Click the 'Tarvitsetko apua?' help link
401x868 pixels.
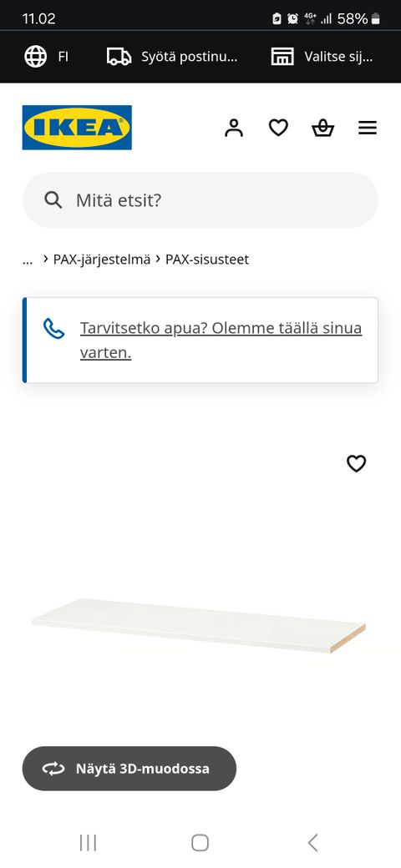click(221, 340)
